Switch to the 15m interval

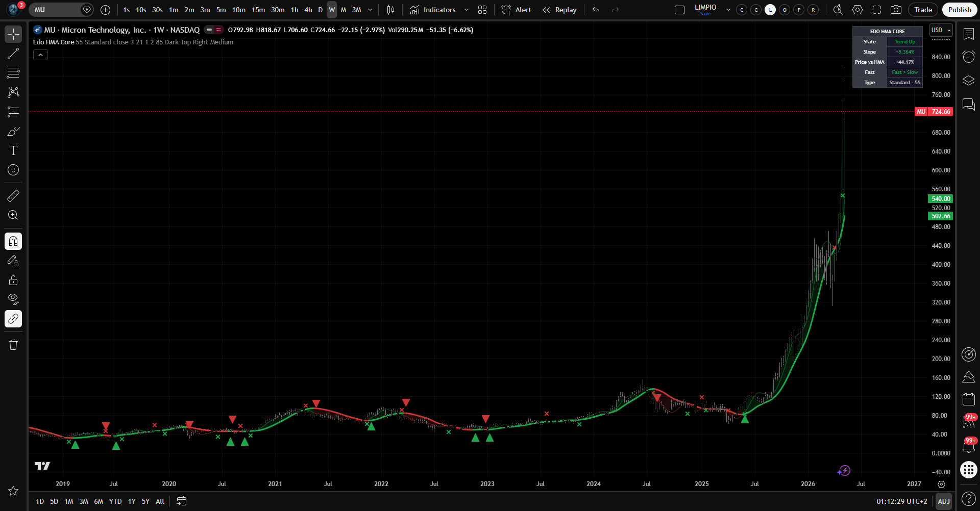point(258,10)
